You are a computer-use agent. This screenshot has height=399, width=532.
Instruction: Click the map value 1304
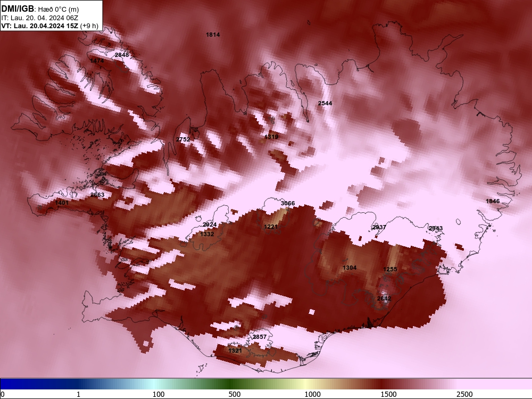(350, 268)
